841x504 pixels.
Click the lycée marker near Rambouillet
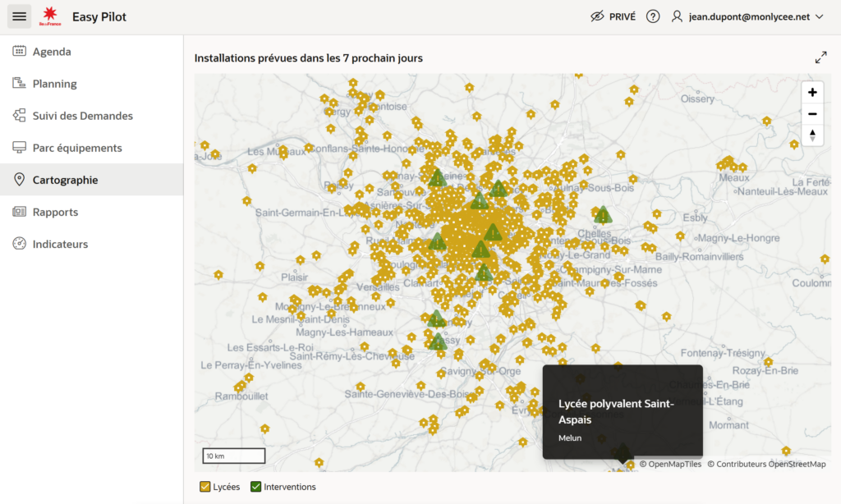point(240,387)
